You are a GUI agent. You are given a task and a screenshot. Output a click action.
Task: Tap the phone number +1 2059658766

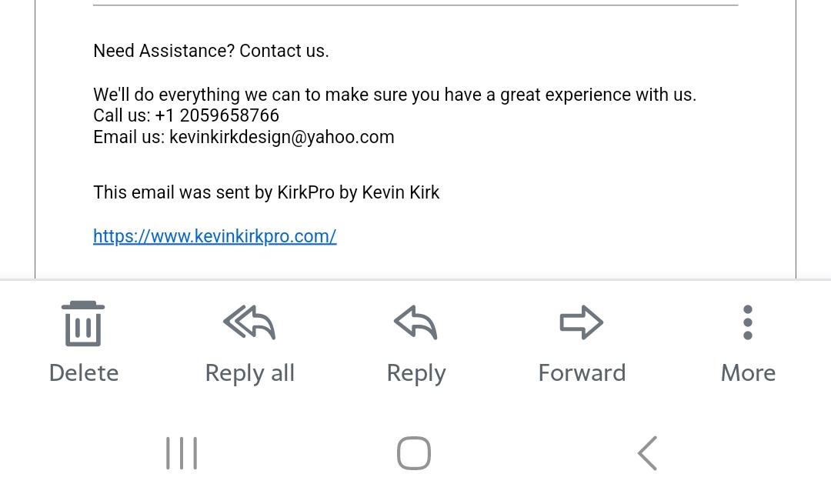click(x=217, y=115)
